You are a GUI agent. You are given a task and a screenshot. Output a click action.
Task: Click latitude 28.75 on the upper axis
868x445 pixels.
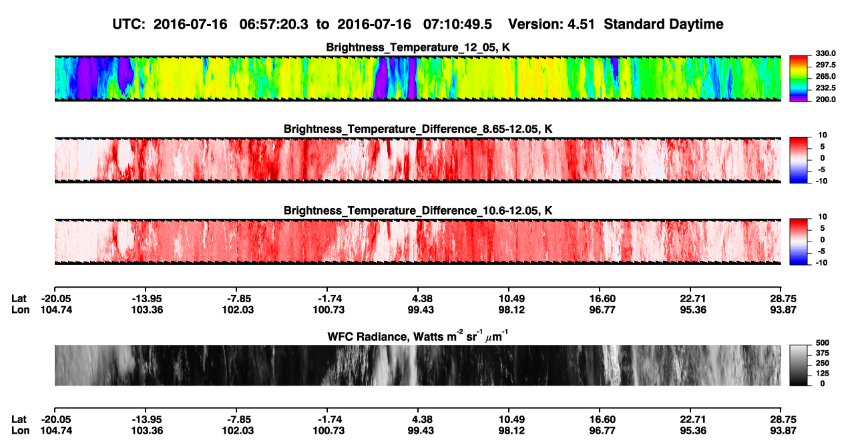782,299
